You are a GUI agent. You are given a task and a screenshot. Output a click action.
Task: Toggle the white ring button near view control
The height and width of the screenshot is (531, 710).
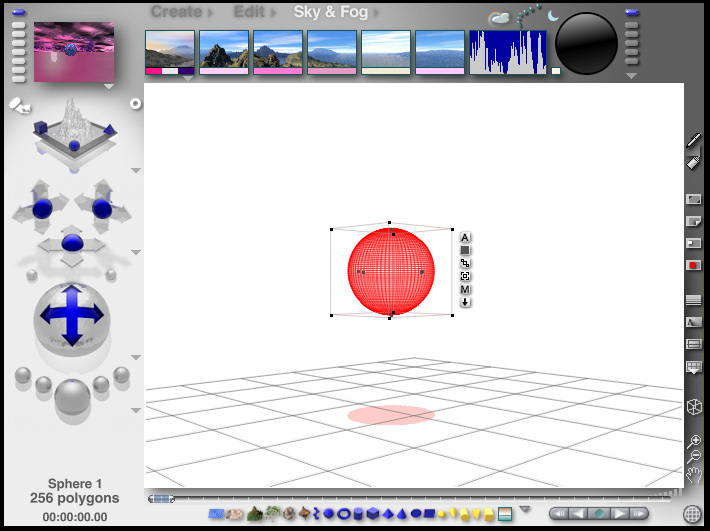tap(135, 104)
